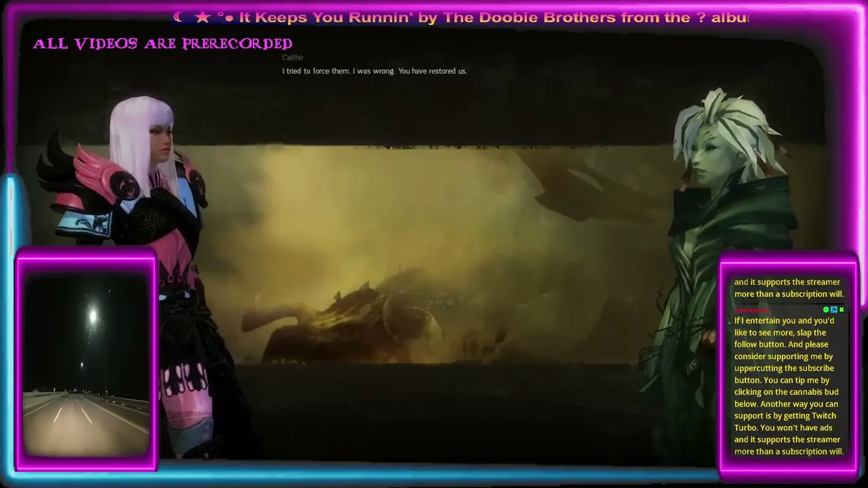Click the "Caithe" speaker name
This screenshot has width=868, height=488.
tap(292, 58)
